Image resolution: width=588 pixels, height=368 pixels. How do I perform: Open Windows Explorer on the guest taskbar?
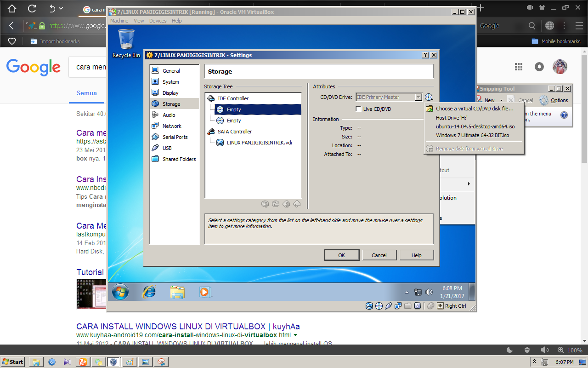click(177, 292)
